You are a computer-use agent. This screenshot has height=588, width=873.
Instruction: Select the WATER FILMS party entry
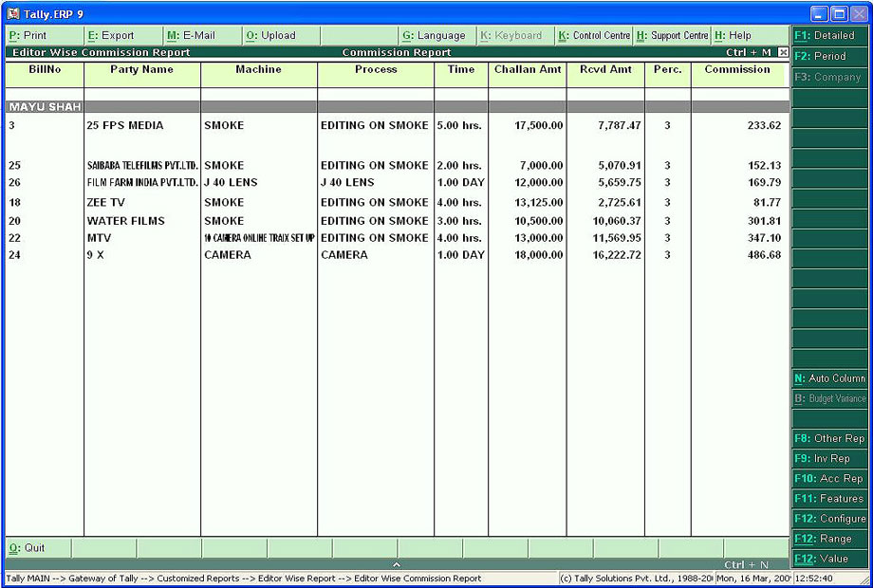pos(126,221)
